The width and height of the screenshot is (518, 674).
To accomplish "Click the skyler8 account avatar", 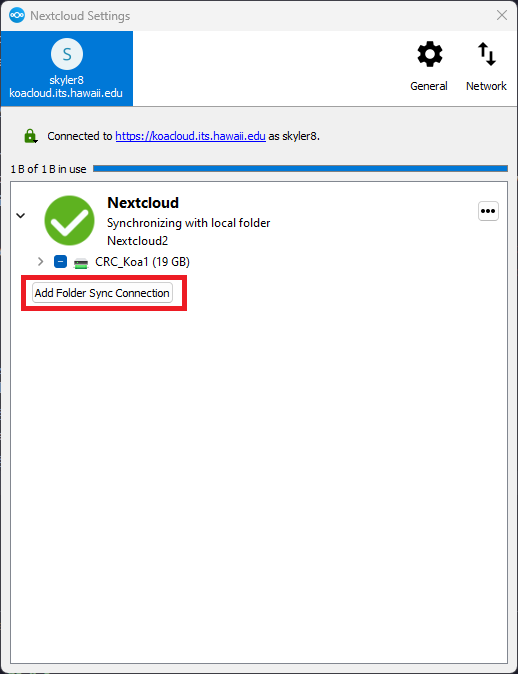I will tap(67, 54).
